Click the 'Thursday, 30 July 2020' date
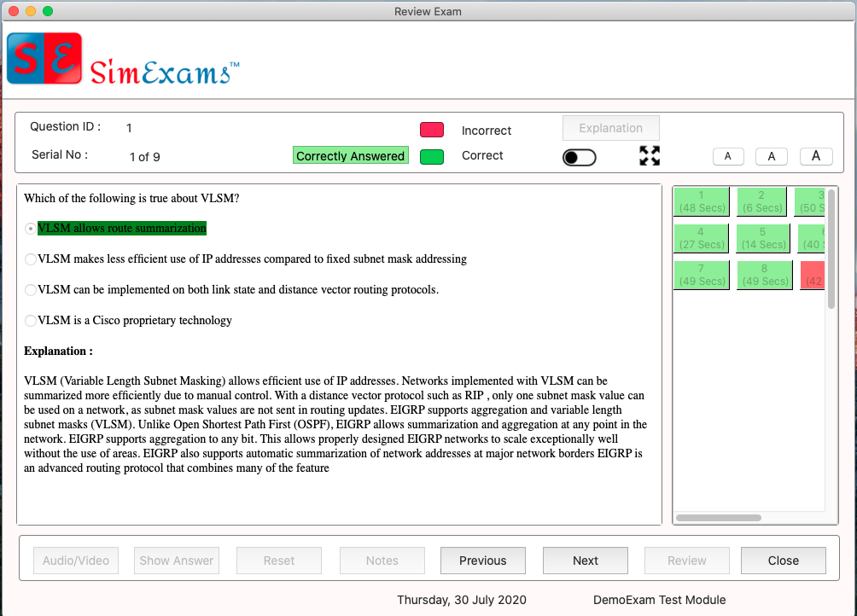Screen dimensions: 857x616 click(x=462, y=600)
